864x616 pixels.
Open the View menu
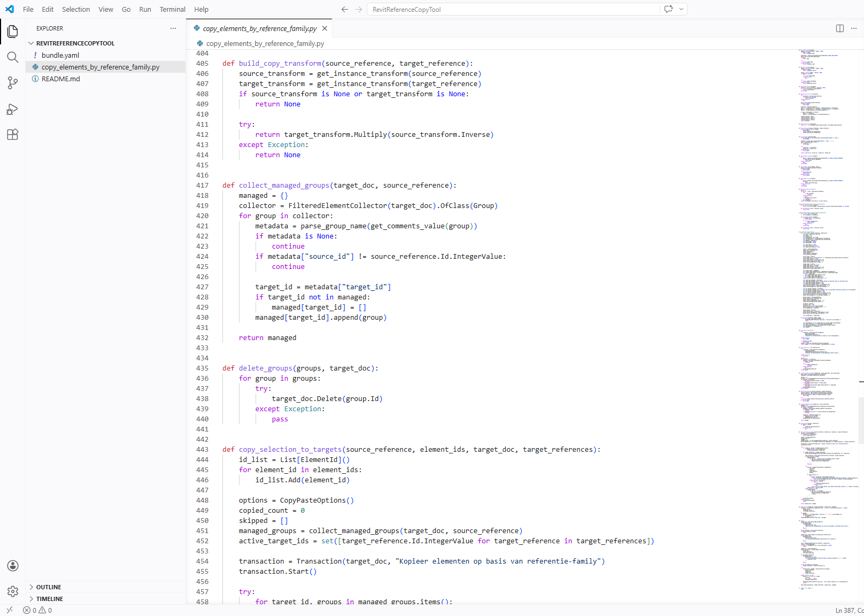click(106, 9)
